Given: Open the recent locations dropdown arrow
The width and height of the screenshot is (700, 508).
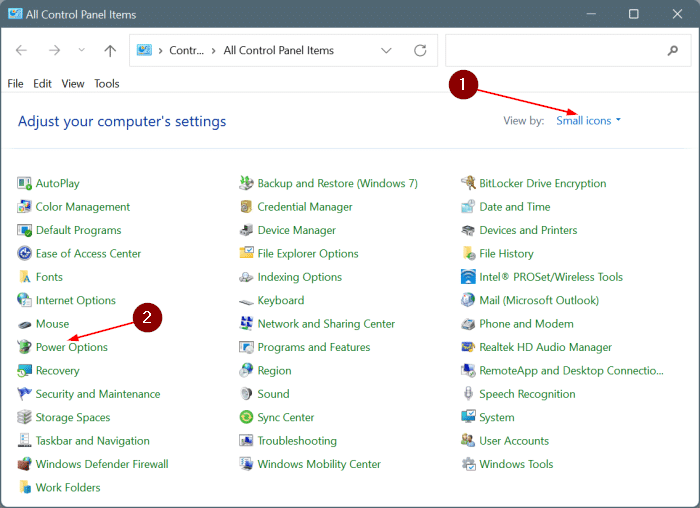Looking at the screenshot, I should point(81,50).
